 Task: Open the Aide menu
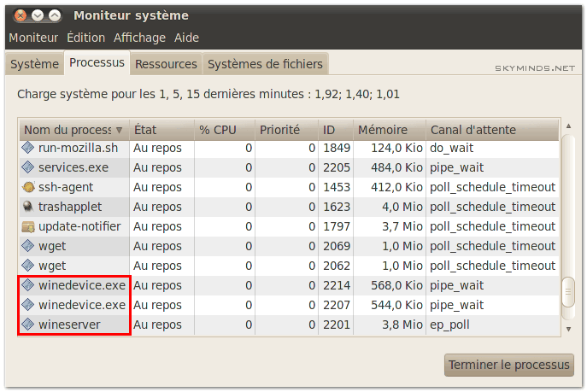click(x=186, y=38)
